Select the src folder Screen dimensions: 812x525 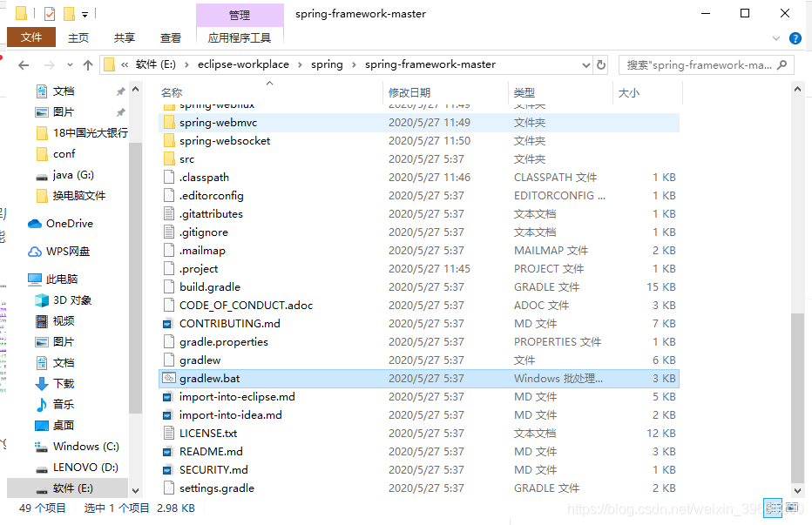coord(419,159)
